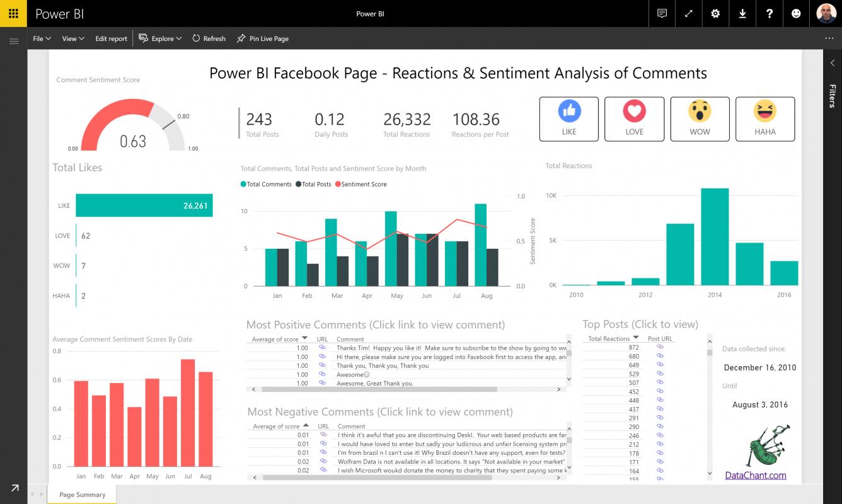Click the feedback smiley icon
The height and width of the screenshot is (504, 842).
(x=796, y=13)
